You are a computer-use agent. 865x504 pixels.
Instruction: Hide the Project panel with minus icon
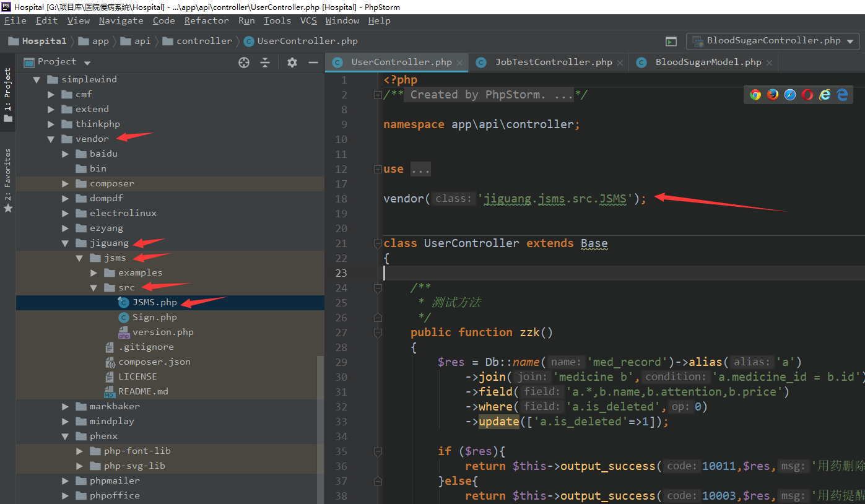313,62
